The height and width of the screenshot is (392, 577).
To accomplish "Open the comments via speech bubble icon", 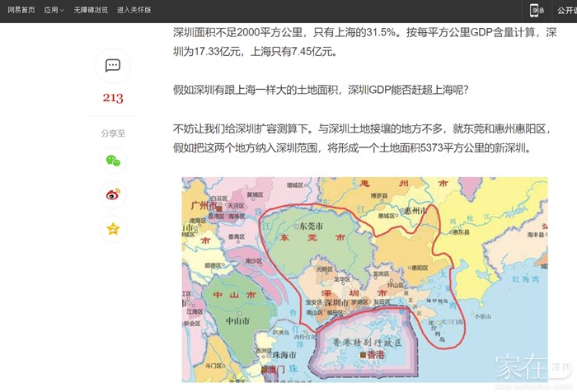I will pos(113,66).
